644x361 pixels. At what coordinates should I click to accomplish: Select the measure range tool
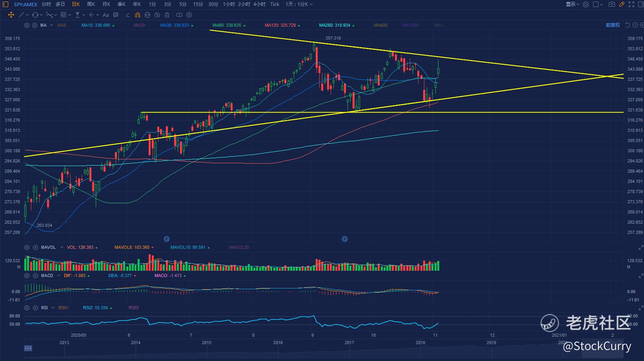[x=78, y=15]
